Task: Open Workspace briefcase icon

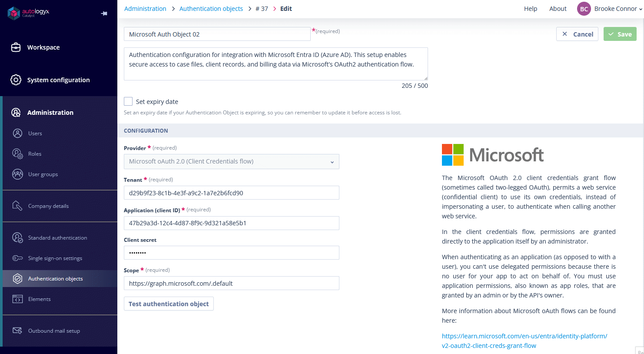Action: pyautogui.click(x=16, y=47)
